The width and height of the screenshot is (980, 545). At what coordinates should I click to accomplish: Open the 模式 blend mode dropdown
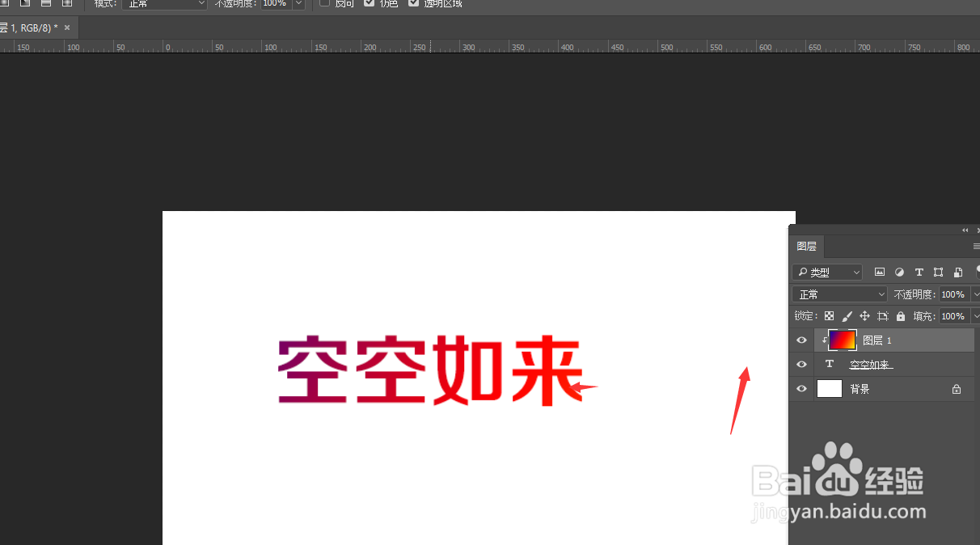(x=164, y=5)
